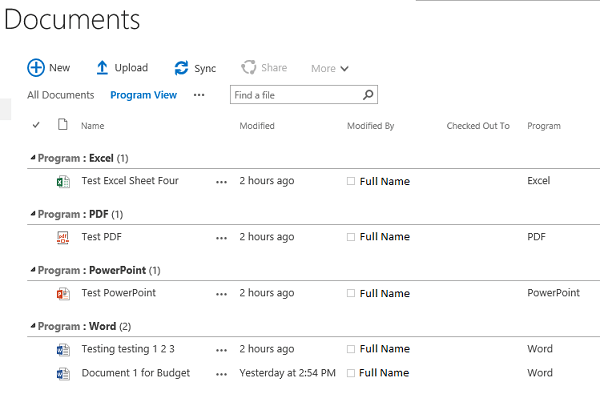This screenshot has height=394, width=600.
Task: Click the Find a file search box
Action: pyautogui.click(x=304, y=94)
